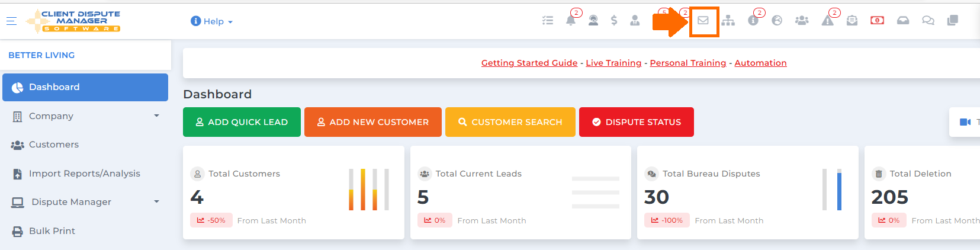Open the Help dropdown menu
The width and height of the screenshot is (980, 250).
[211, 21]
